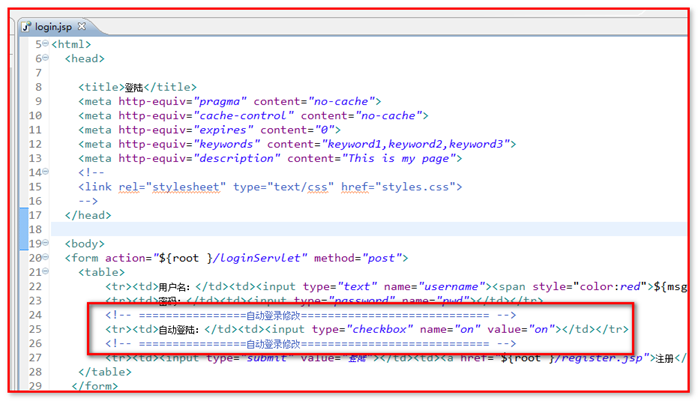Click the "submit" type value on line 27
698x401 pixels.
coord(267,358)
